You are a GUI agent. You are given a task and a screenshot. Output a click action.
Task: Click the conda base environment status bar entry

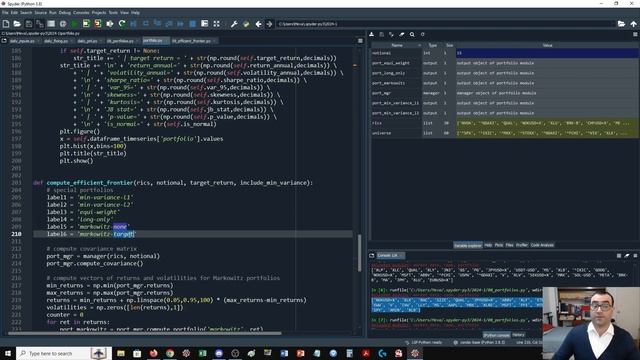(479, 342)
